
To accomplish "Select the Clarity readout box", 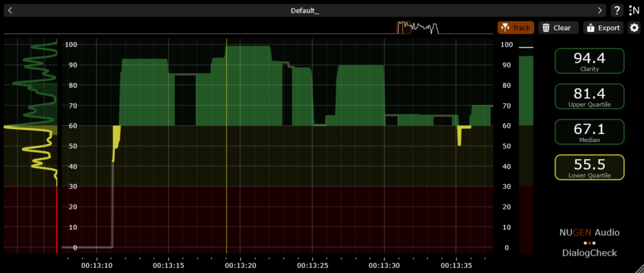I will [589, 61].
